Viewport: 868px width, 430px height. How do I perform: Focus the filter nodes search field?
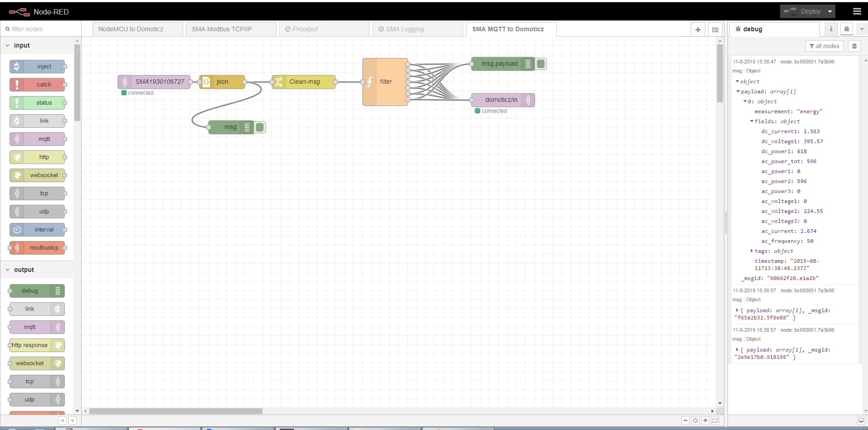tap(41, 29)
